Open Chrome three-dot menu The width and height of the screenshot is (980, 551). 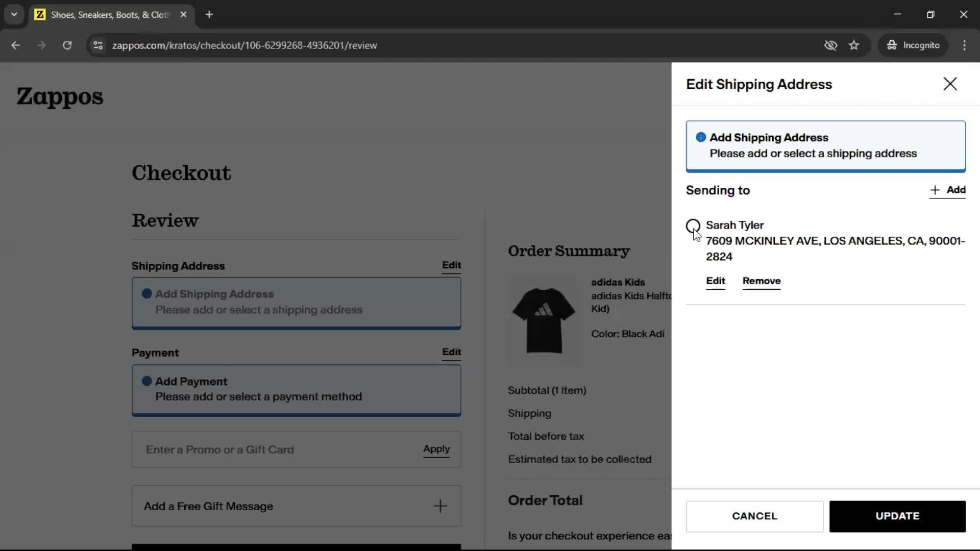click(964, 45)
